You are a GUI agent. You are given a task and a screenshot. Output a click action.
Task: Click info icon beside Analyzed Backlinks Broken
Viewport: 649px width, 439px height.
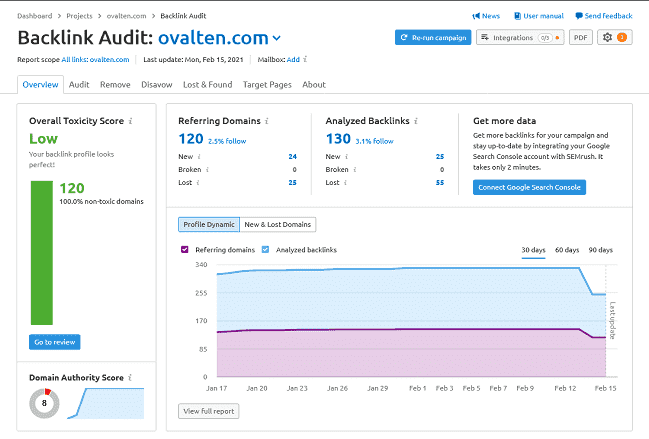pyautogui.click(x=355, y=169)
